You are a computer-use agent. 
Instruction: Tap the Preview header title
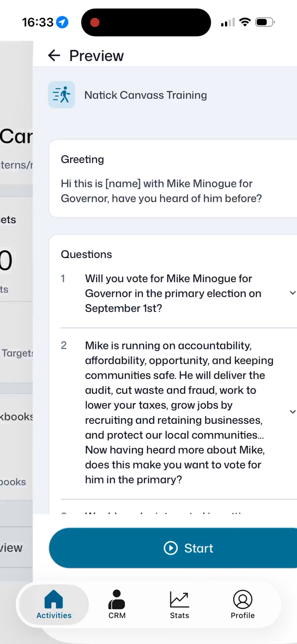pyautogui.click(x=97, y=56)
